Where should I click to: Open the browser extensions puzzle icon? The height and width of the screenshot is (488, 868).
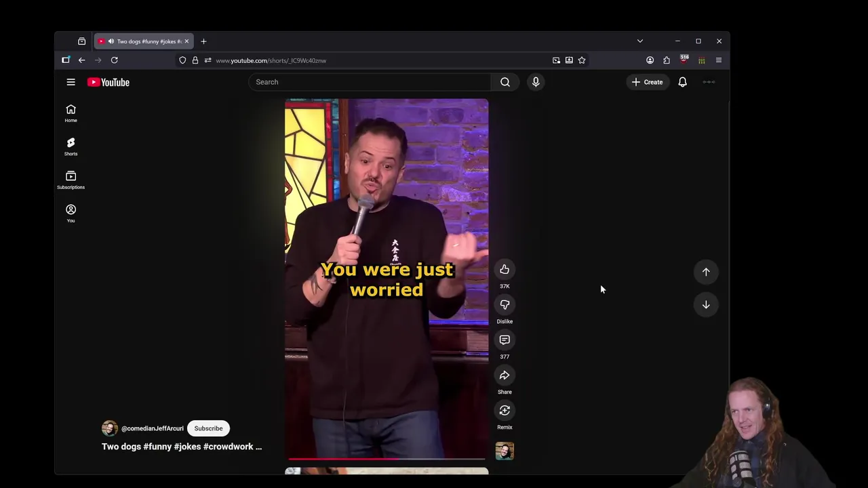coord(667,60)
